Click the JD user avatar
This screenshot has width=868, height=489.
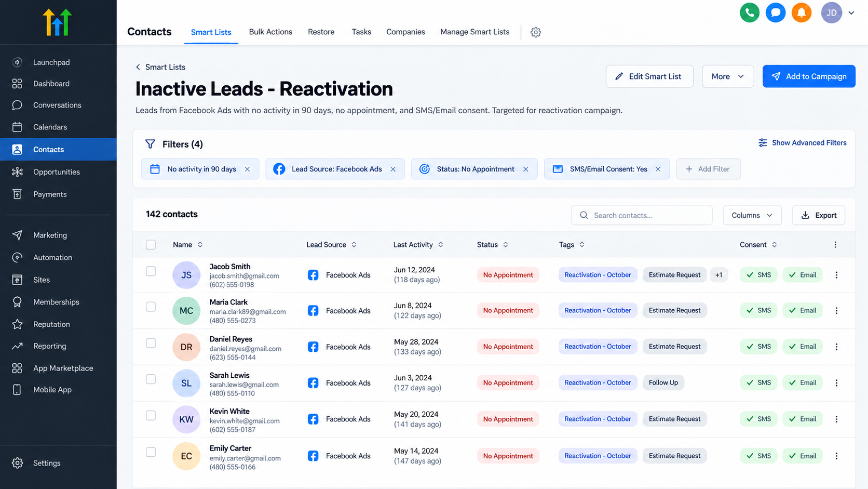tap(832, 12)
